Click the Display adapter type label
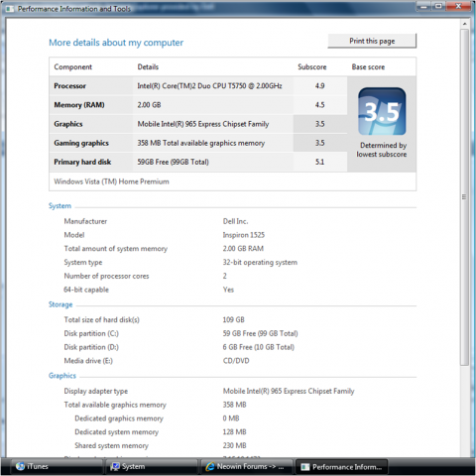 (x=96, y=391)
